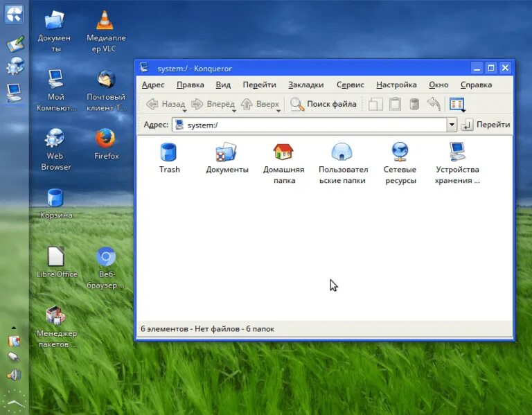Open the Закладки menu
532x415 pixels.
[x=305, y=85]
